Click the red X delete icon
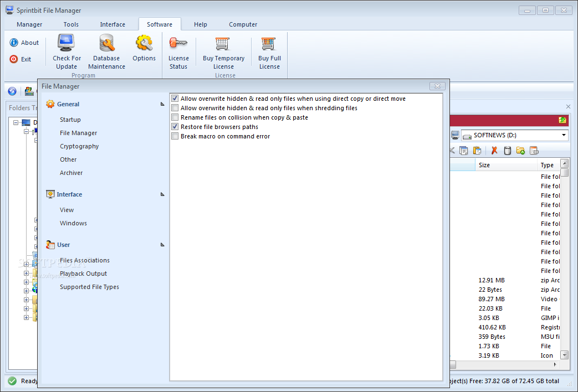 [494, 150]
